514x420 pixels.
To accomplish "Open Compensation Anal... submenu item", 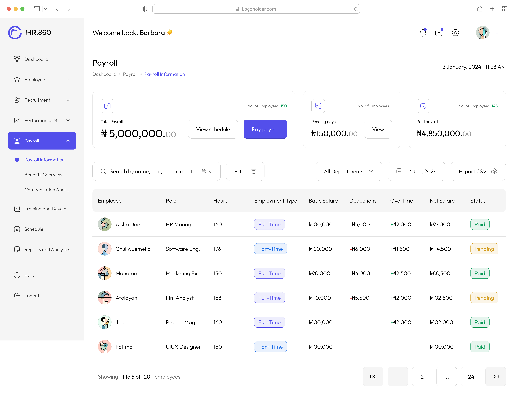I will [47, 190].
